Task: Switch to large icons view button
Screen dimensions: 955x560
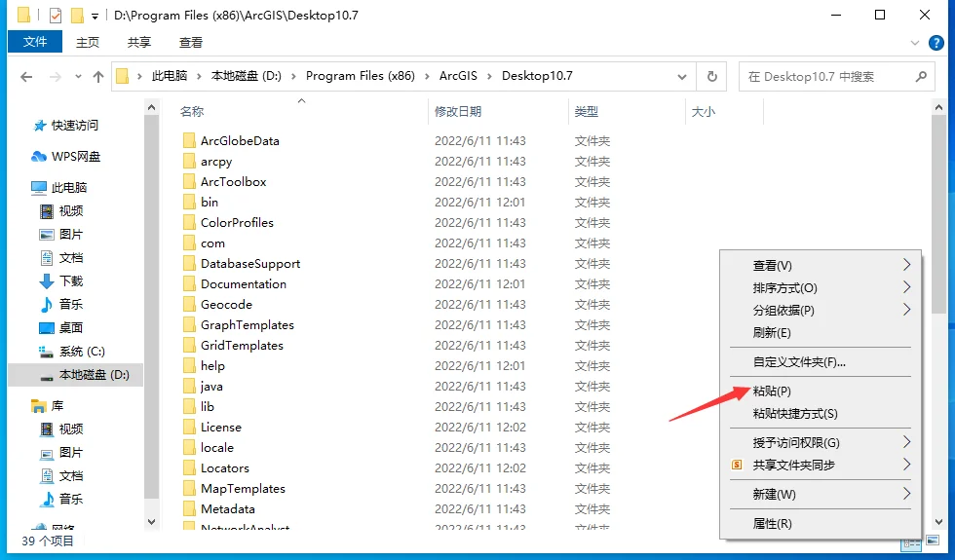Action: point(933,541)
